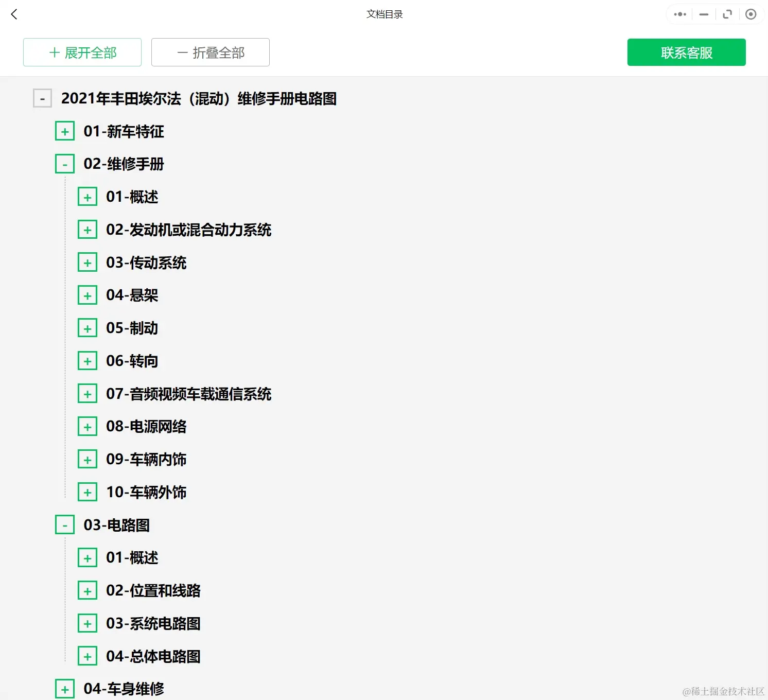This screenshot has width=768, height=700.
Task: Click the fullscreen/restore capsule icon
Action: (x=727, y=14)
